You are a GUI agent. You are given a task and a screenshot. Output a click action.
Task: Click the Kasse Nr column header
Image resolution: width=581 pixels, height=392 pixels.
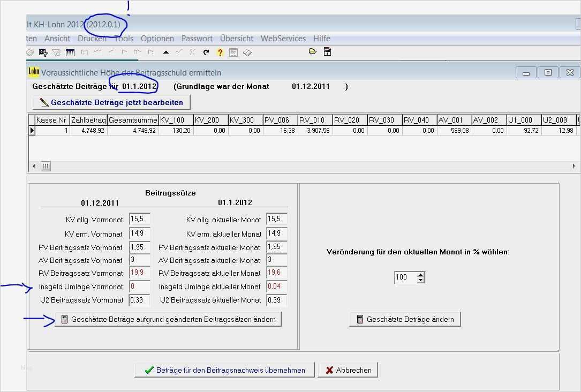click(52, 120)
